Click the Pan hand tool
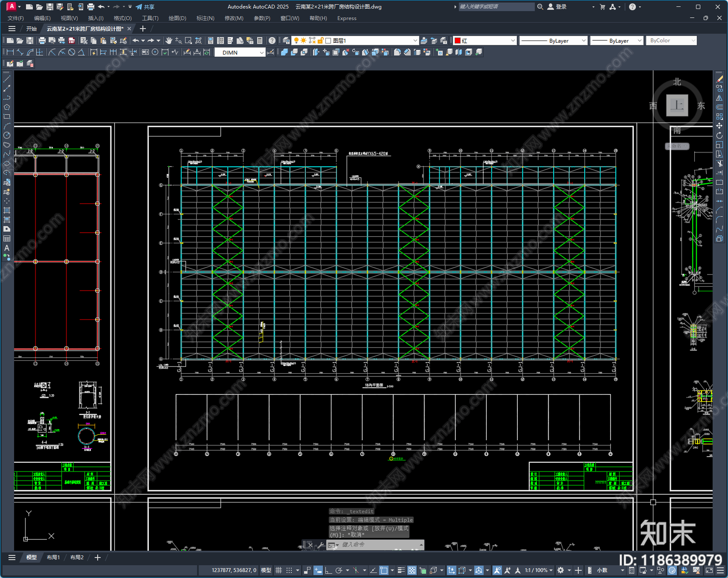Screen dimensions: 728x578 169,41
